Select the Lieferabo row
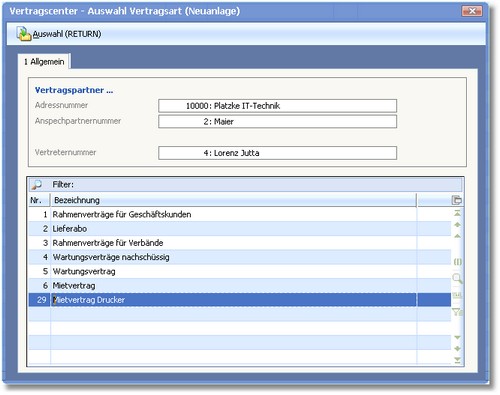Viewport: 500px width, 395px height. click(240, 229)
